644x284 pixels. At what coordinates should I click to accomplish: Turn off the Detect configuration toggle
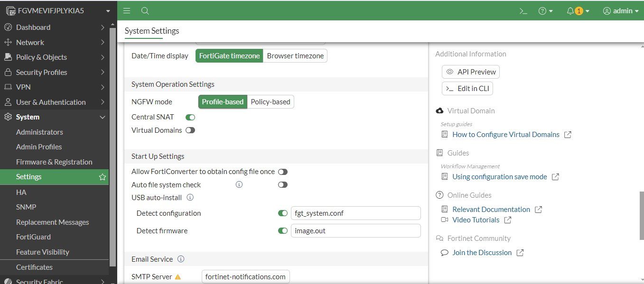point(283,213)
